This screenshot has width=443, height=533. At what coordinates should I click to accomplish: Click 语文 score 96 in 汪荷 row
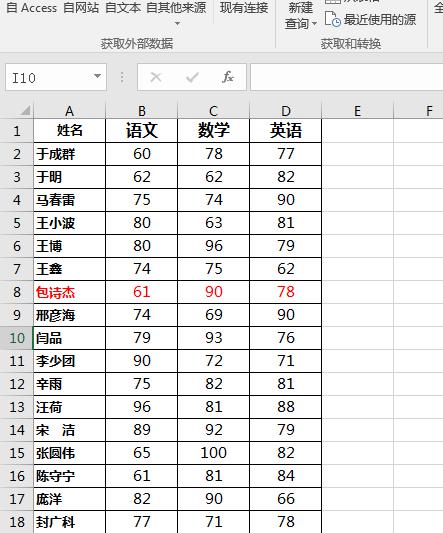142,407
